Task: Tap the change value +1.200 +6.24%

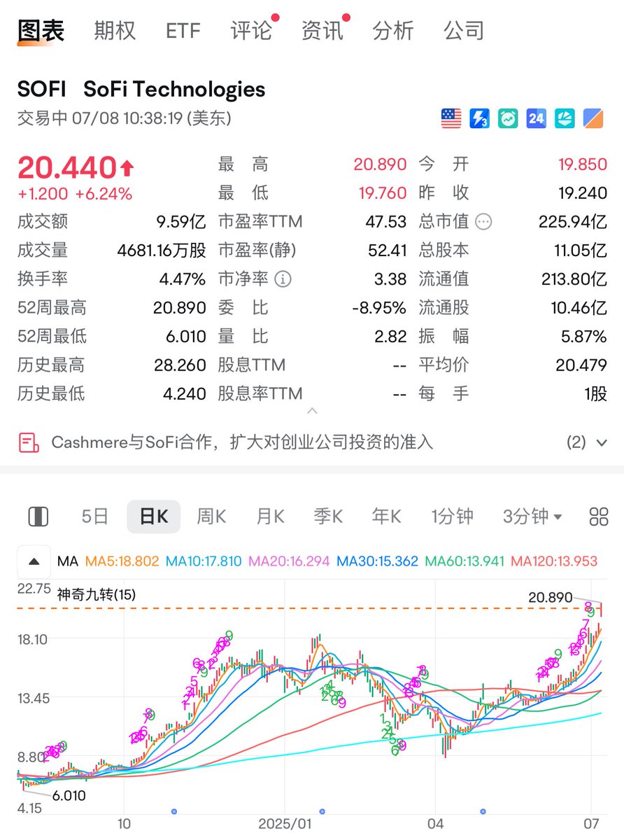Action: (x=75, y=194)
